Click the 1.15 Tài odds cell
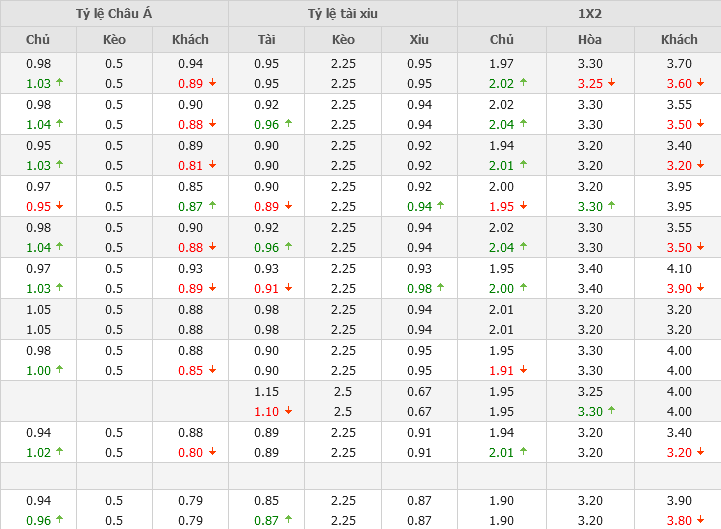Screen dimensions: 721x529 [266, 391]
